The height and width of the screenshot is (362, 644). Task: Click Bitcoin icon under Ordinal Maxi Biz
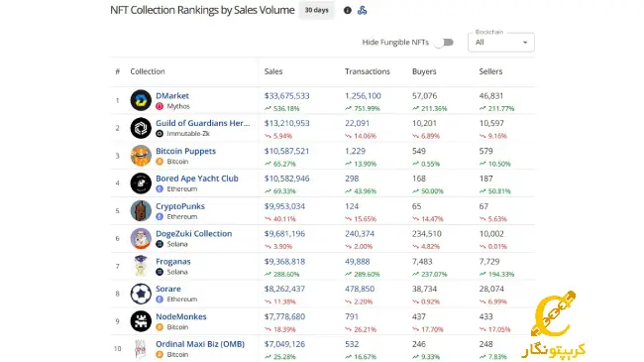(160, 355)
